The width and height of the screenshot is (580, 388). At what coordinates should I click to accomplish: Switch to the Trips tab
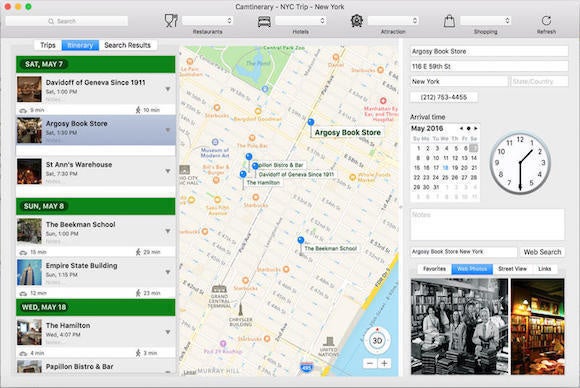tap(48, 45)
